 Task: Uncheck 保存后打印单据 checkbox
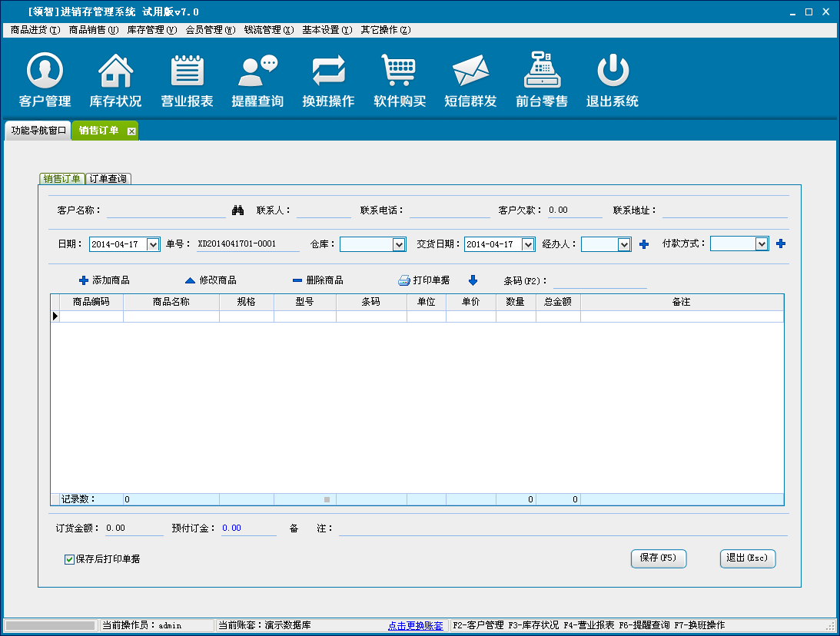pos(69,559)
